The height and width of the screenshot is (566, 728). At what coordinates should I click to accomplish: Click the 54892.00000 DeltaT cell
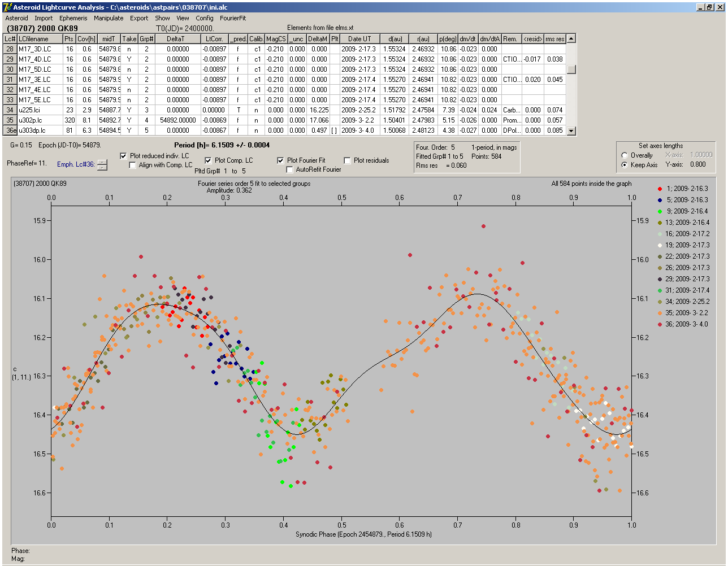(178, 120)
